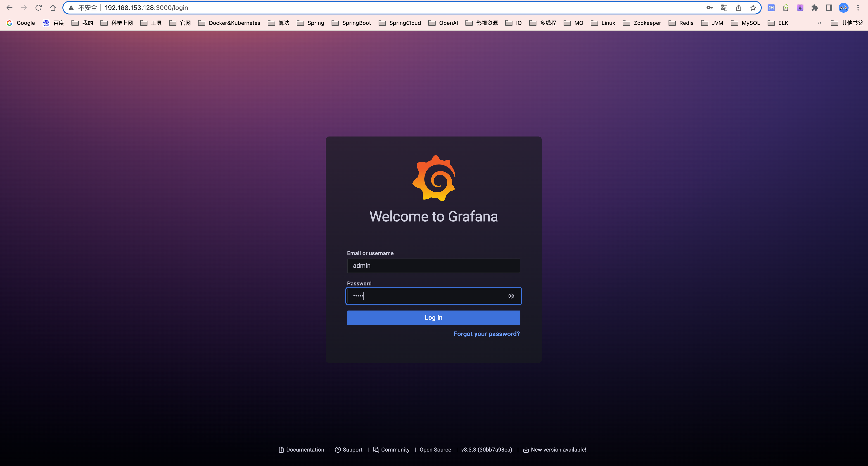Click the translate page icon
Viewport: 868px width, 466px height.
[724, 8]
